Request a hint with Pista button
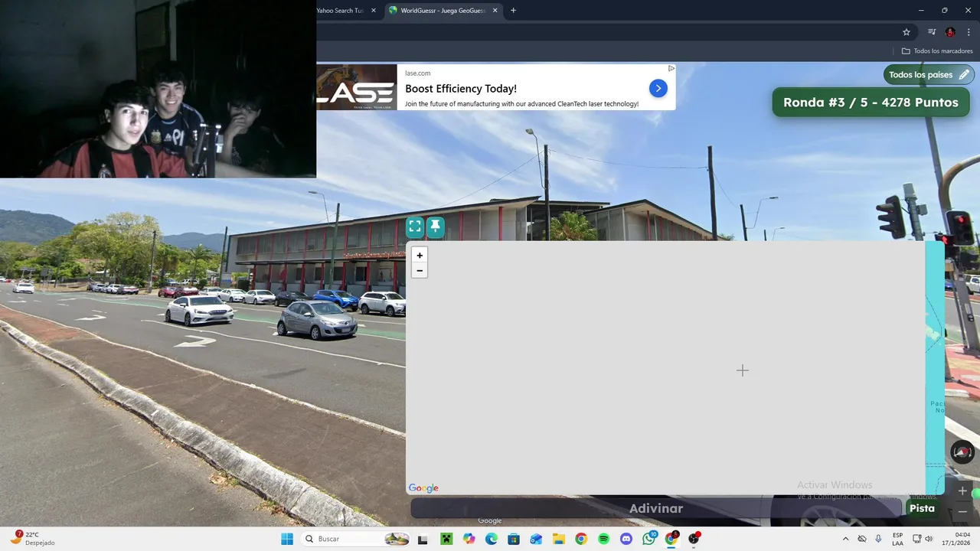This screenshot has height=551, width=980. (x=922, y=508)
